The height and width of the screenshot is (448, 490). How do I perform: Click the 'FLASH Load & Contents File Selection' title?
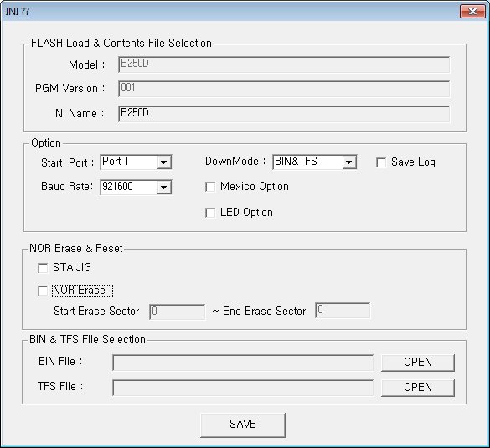(x=121, y=43)
